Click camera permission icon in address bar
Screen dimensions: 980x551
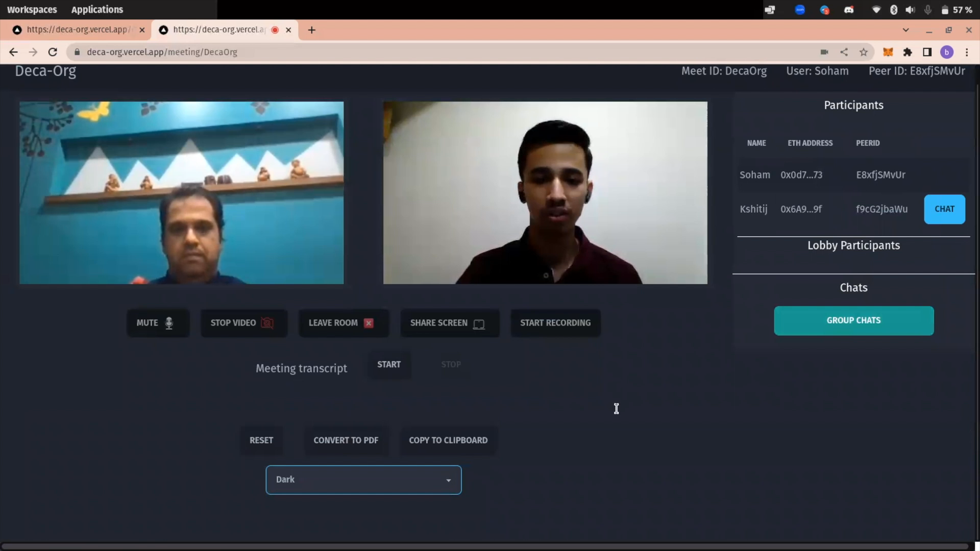[x=824, y=52]
